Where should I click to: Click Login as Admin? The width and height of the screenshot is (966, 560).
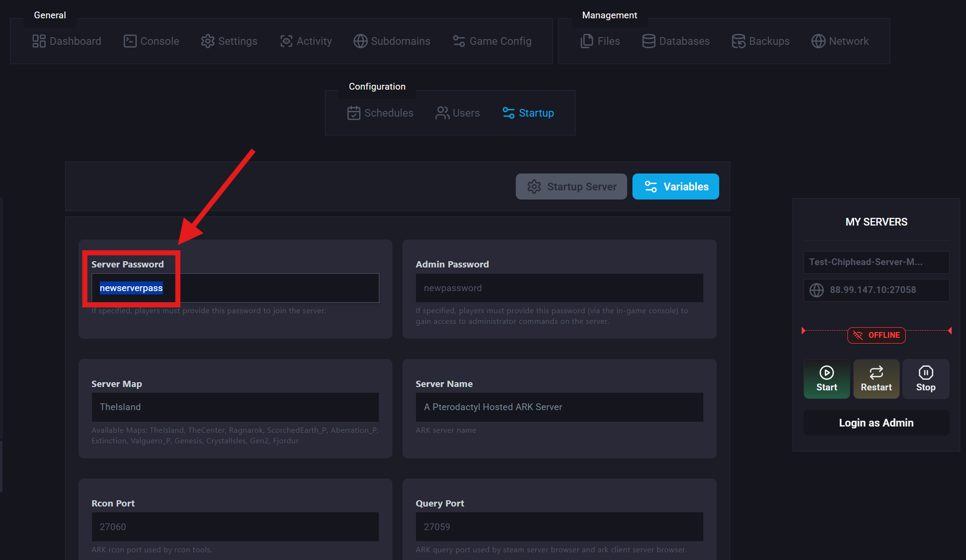coord(876,423)
